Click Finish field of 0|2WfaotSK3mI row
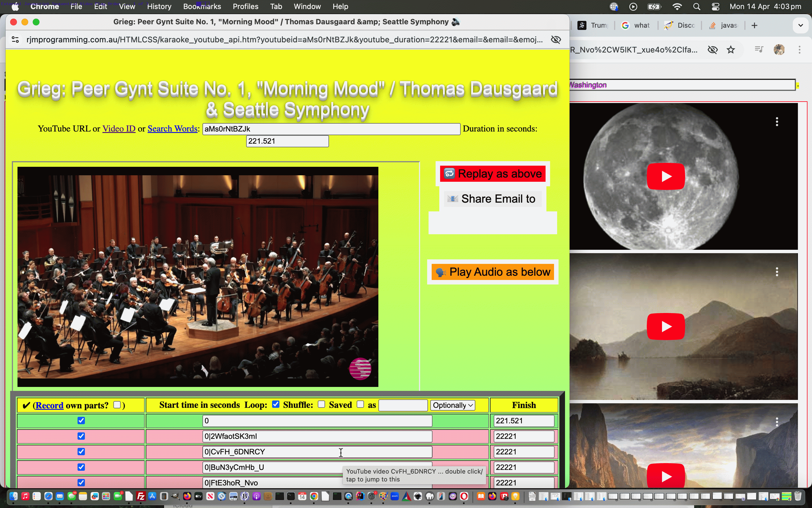The width and height of the screenshot is (812, 508). coord(524,436)
